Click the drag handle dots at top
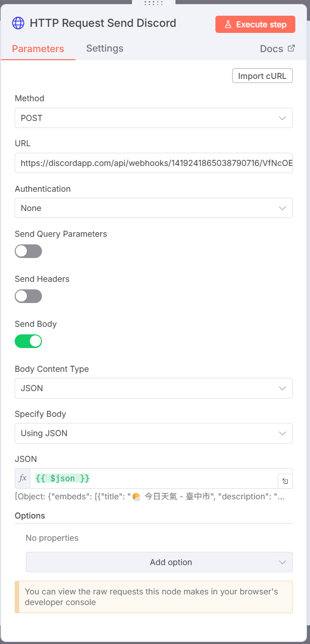The height and width of the screenshot is (644, 310). pyautogui.click(x=154, y=3)
